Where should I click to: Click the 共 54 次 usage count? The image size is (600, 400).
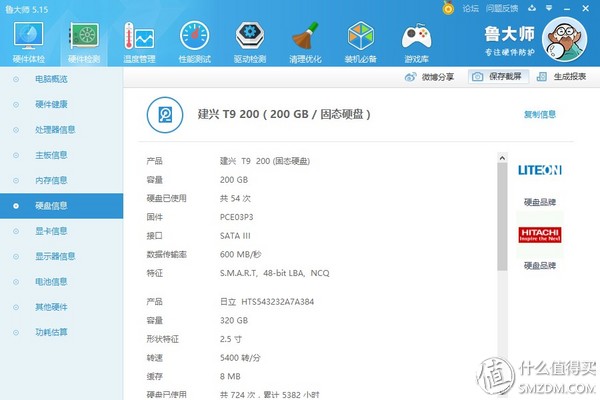pos(235,199)
